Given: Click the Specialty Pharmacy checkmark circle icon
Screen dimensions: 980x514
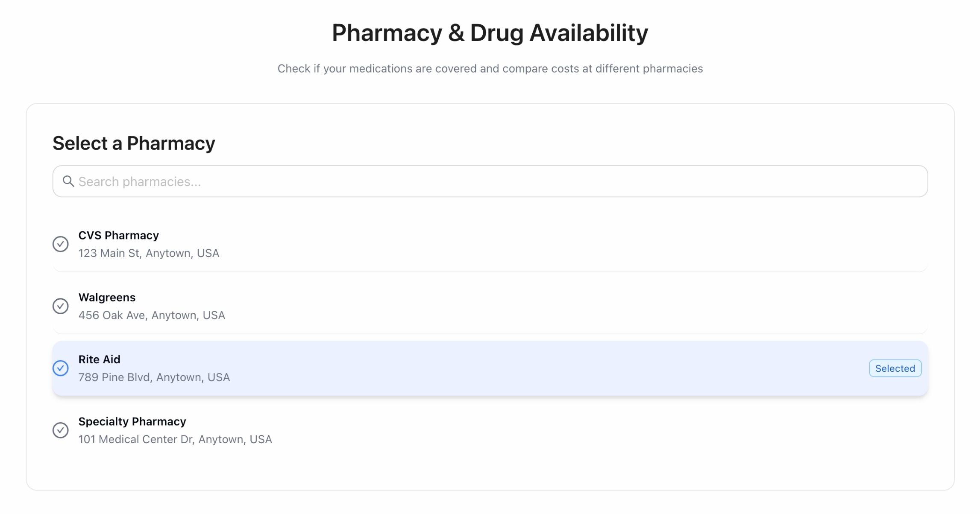Looking at the screenshot, I should [61, 430].
